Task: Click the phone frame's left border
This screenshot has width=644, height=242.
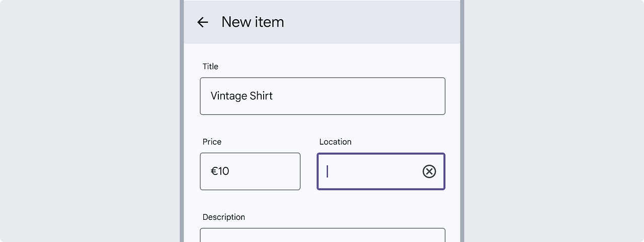Action: point(182,121)
